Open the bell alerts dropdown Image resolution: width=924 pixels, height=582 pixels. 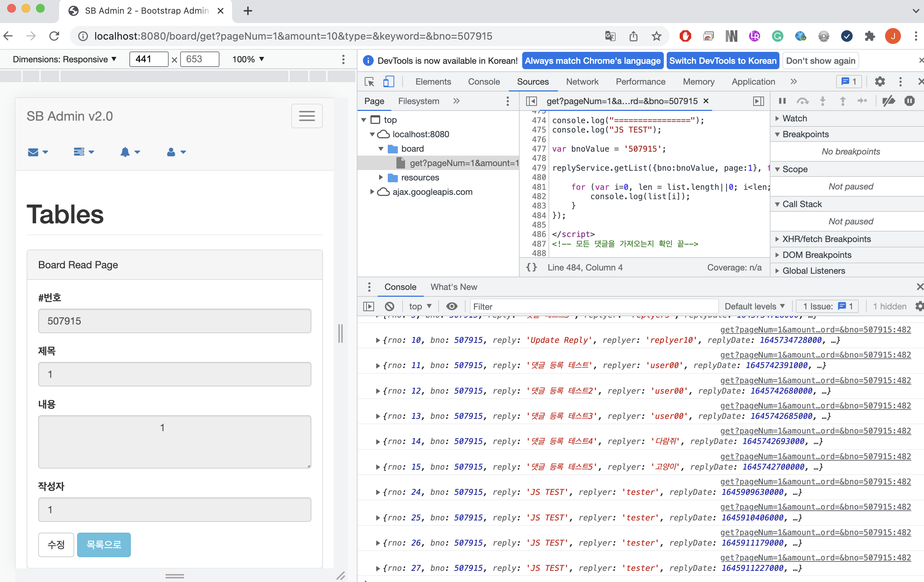pos(129,152)
